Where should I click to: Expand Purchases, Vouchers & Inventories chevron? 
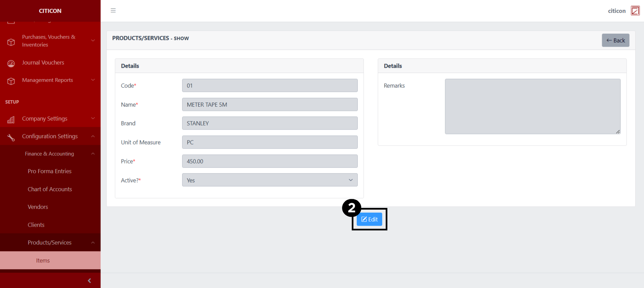[x=93, y=41]
